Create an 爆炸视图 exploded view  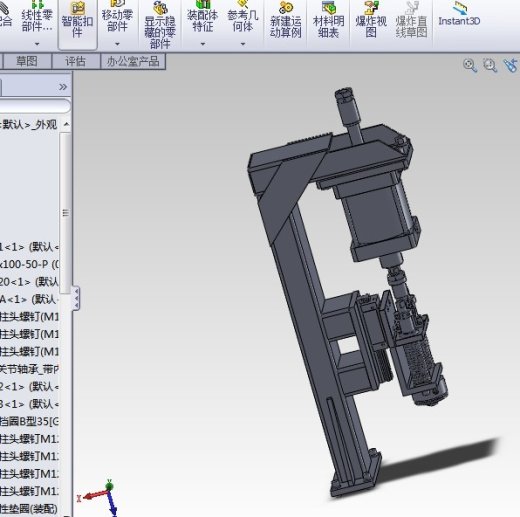click(371, 20)
